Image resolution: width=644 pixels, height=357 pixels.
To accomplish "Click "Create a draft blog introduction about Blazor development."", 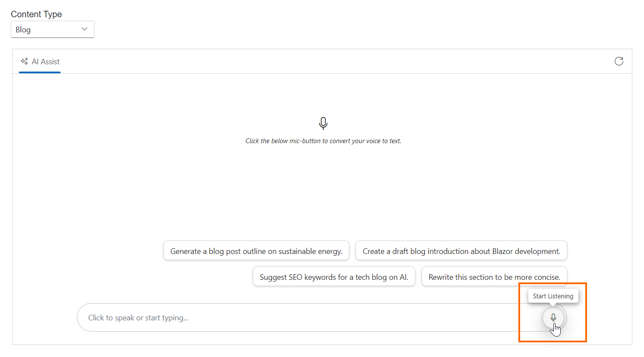I will click(461, 251).
